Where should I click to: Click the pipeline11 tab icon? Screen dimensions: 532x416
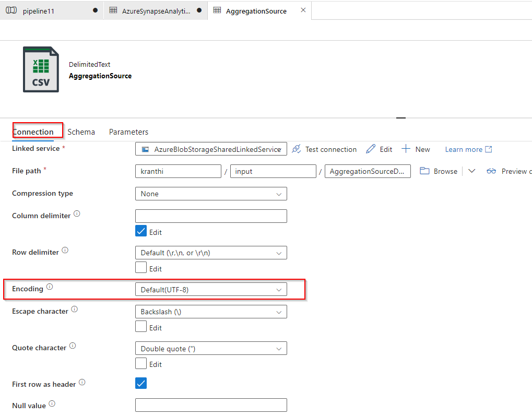pos(11,10)
